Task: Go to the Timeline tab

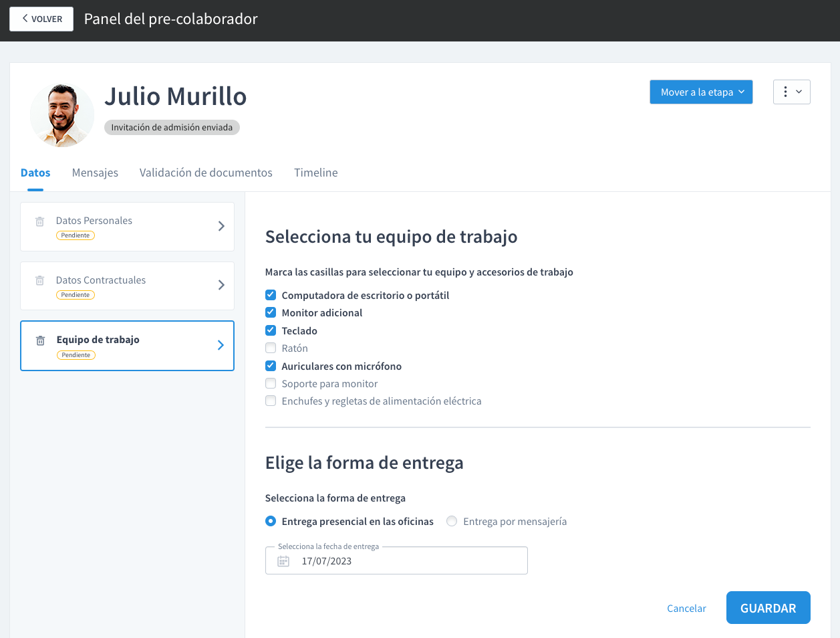Action: pos(315,173)
